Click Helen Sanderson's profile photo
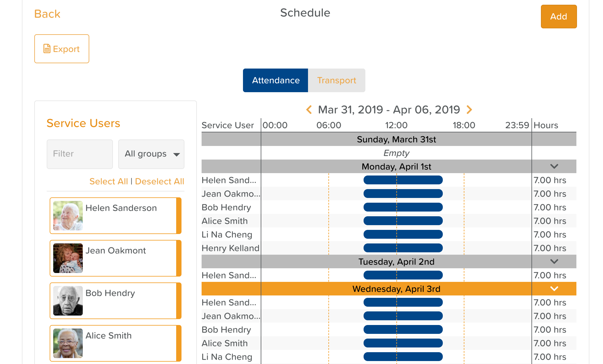 pos(68,216)
